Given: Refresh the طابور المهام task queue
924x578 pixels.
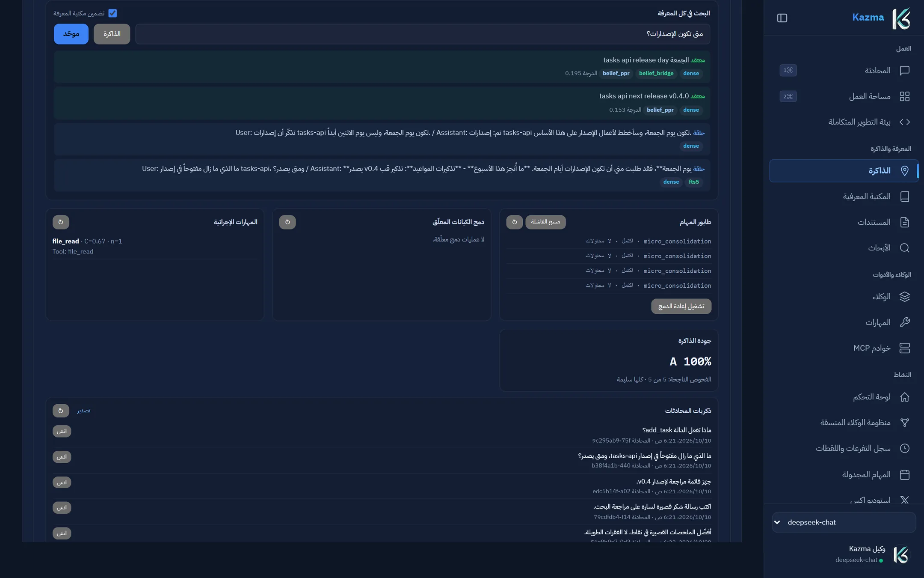Looking at the screenshot, I should pyautogui.click(x=514, y=222).
